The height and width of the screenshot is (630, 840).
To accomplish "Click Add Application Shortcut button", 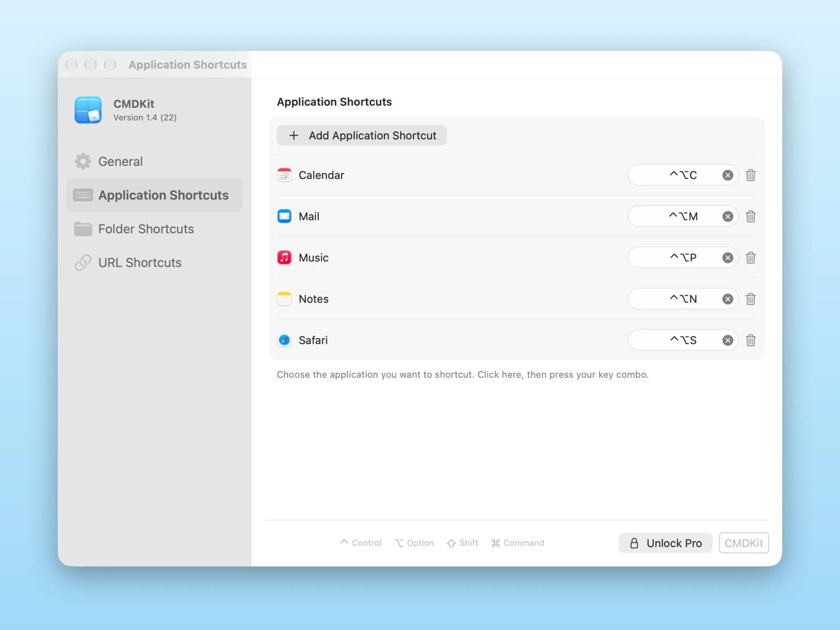I will point(362,135).
